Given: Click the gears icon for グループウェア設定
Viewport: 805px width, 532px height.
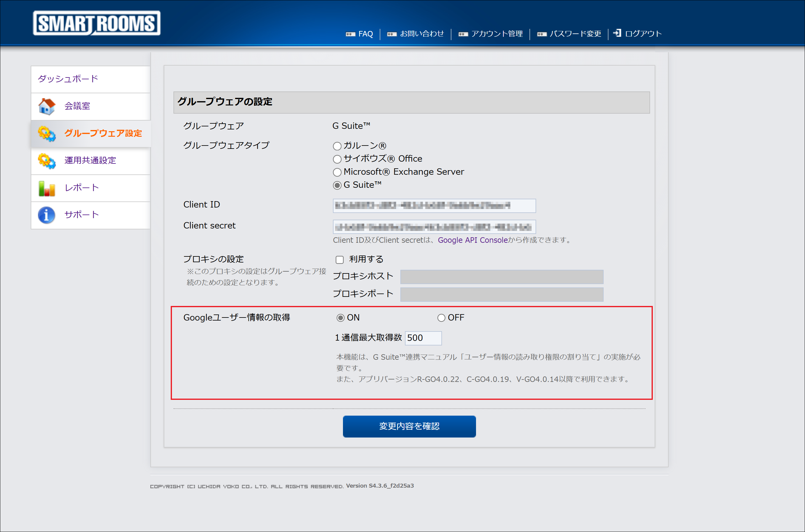Looking at the screenshot, I should pos(47,133).
